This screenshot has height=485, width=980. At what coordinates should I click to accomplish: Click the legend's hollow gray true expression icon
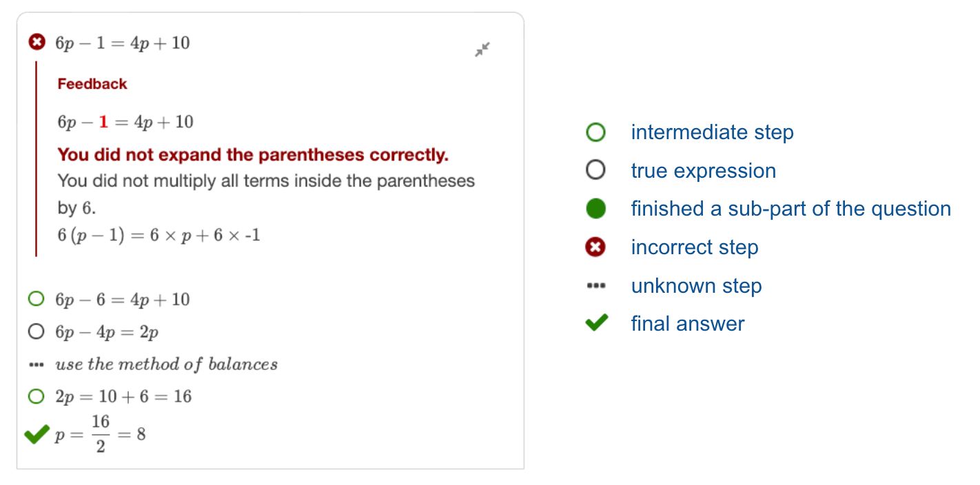[x=595, y=170]
